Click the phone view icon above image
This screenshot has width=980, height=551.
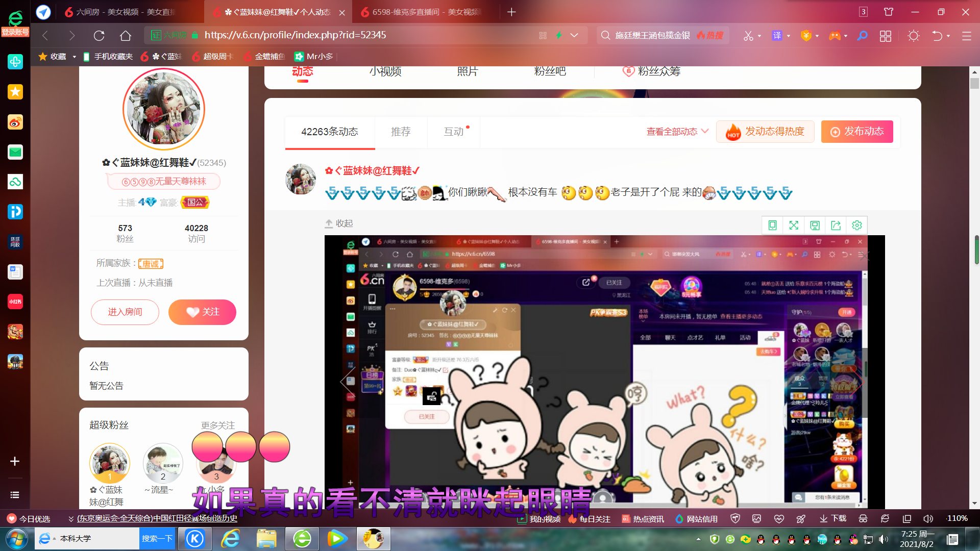772,225
